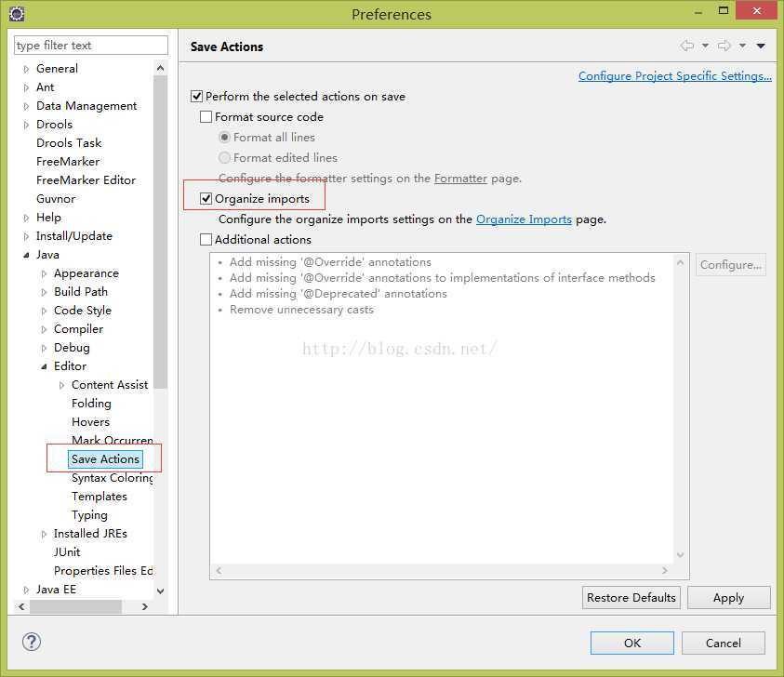Expand the Content Assist node
This screenshot has width=784, height=677.
62,385
